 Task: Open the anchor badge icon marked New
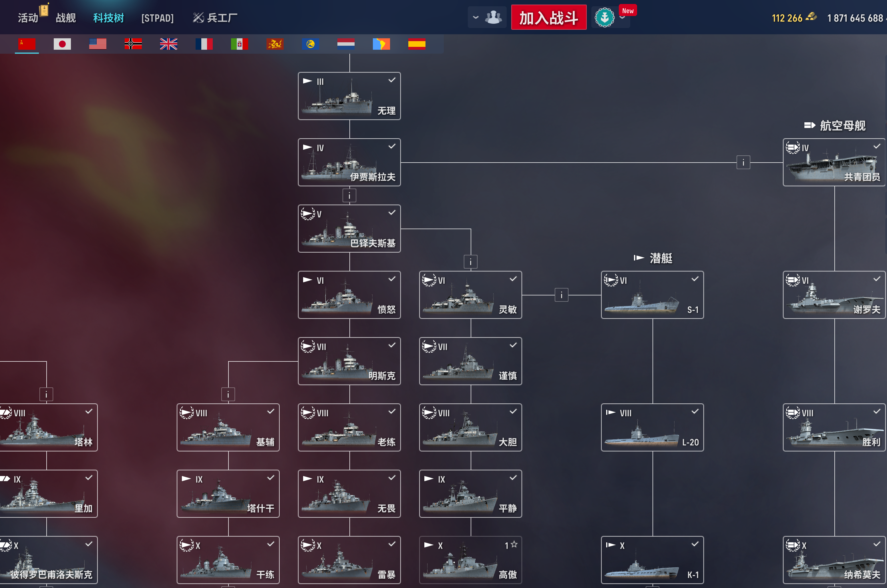click(x=604, y=17)
